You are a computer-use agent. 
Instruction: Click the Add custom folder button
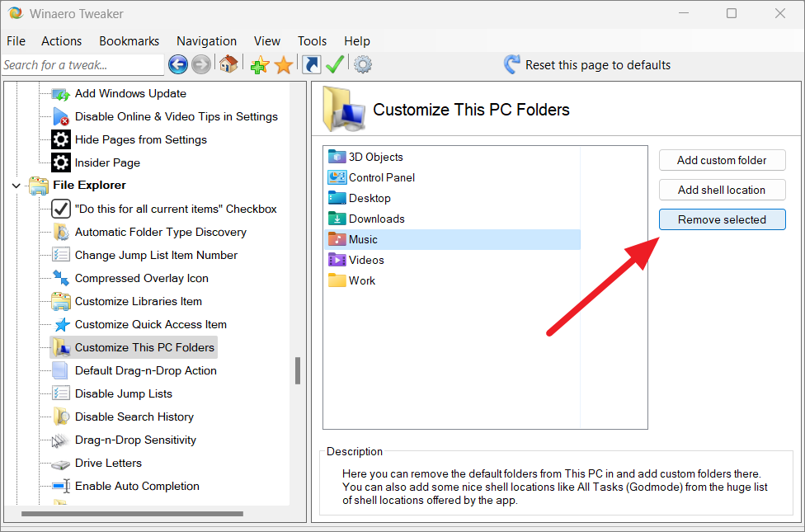coord(722,160)
